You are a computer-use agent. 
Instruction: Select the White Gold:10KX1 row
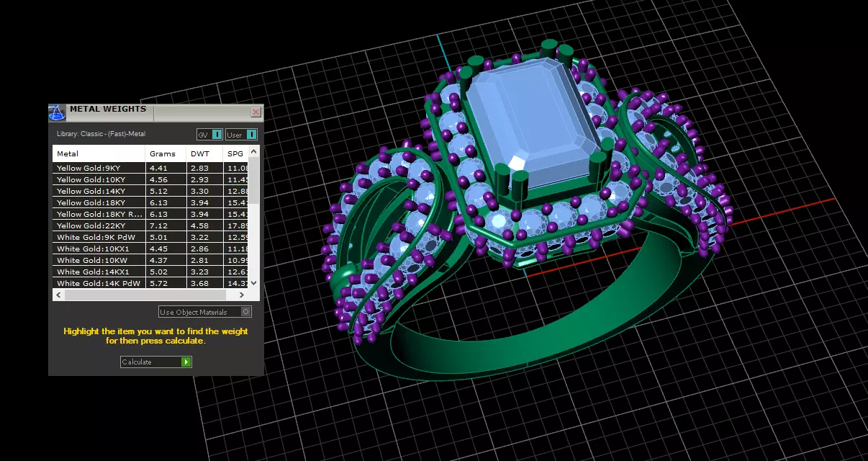click(x=150, y=249)
